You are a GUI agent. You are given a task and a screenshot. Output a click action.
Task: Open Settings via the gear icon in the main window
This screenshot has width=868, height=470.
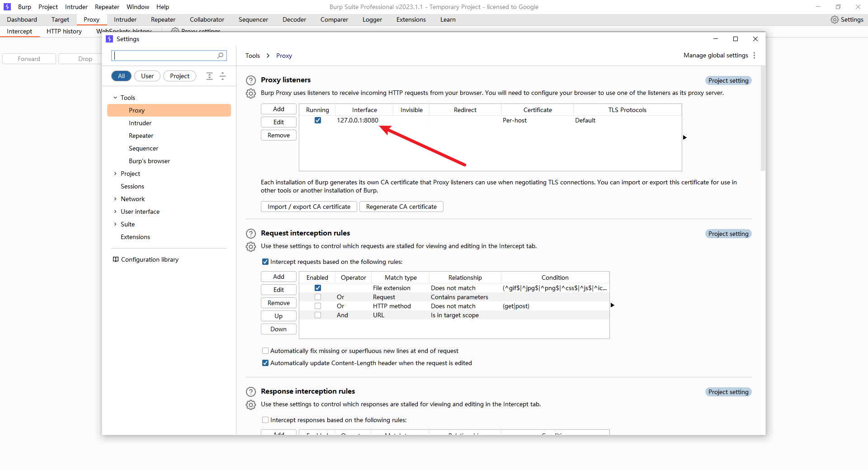click(x=835, y=19)
